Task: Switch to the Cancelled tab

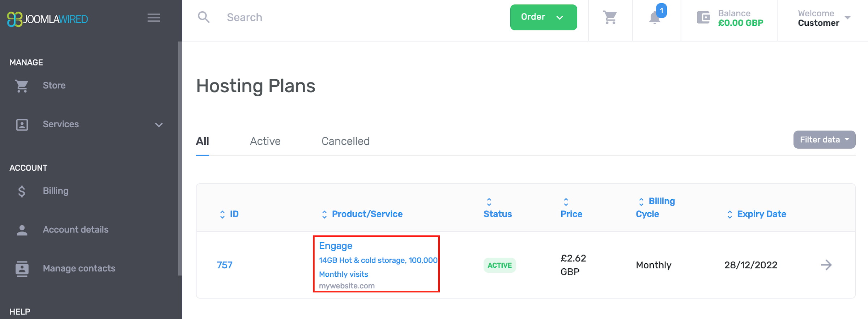Action: coord(345,141)
